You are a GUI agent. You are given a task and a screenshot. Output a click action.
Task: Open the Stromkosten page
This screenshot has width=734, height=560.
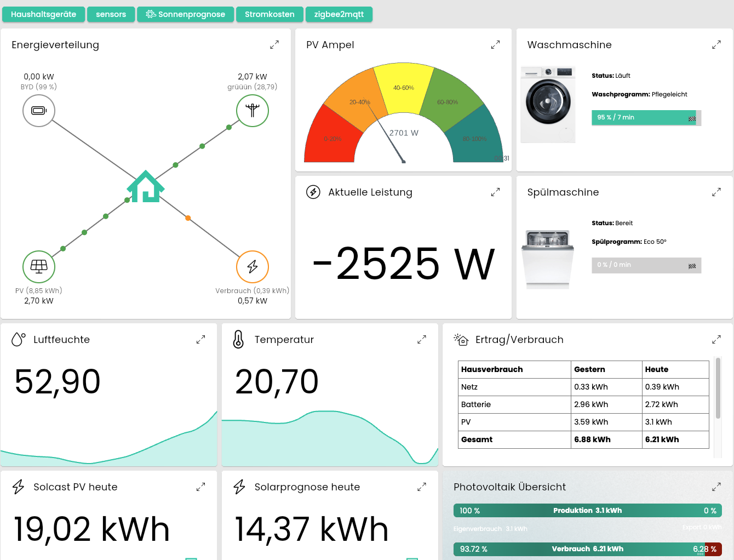[x=269, y=14]
